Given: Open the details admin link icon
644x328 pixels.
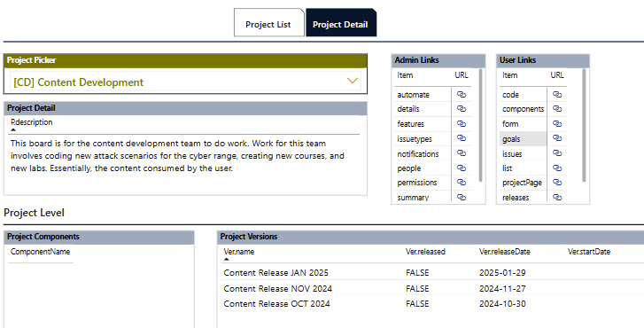Looking at the screenshot, I should (x=462, y=109).
